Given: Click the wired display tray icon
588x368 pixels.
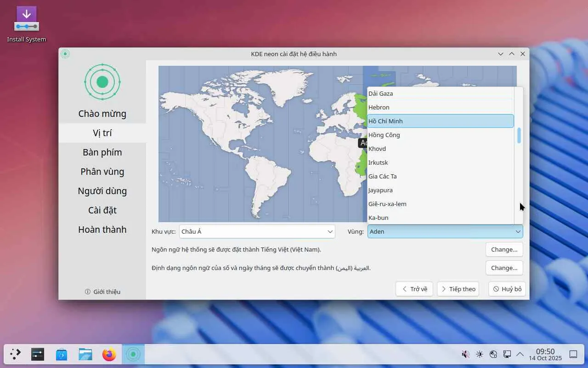Looking at the screenshot, I should tap(507, 354).
